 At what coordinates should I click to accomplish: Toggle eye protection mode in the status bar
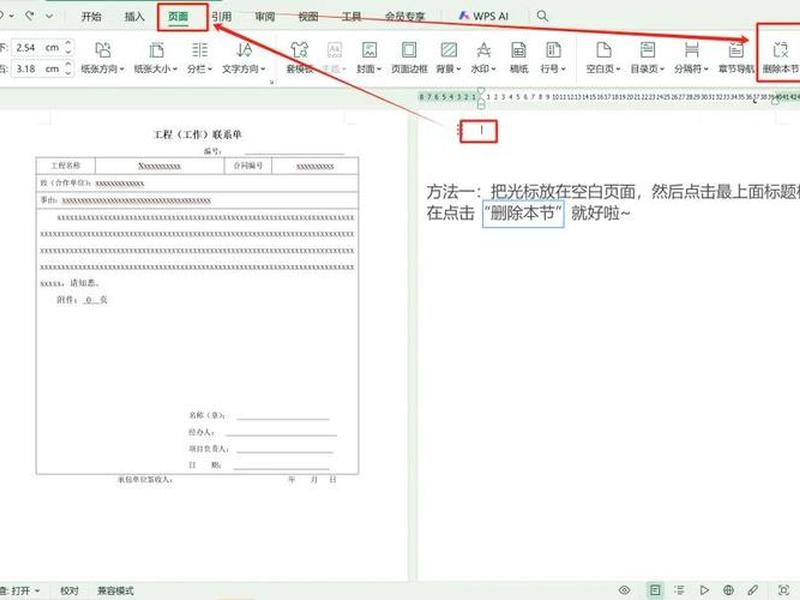(624, 590)
